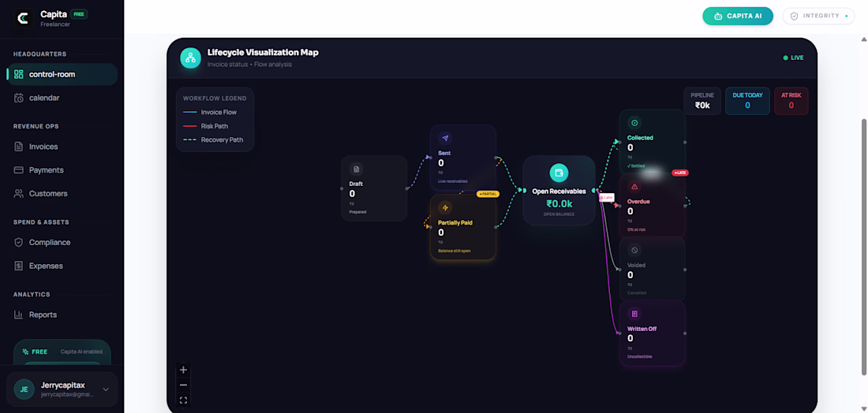Click the calendar sidebar icon
Viewport: 868px width, 413px height.
click(x=19, y=98)
